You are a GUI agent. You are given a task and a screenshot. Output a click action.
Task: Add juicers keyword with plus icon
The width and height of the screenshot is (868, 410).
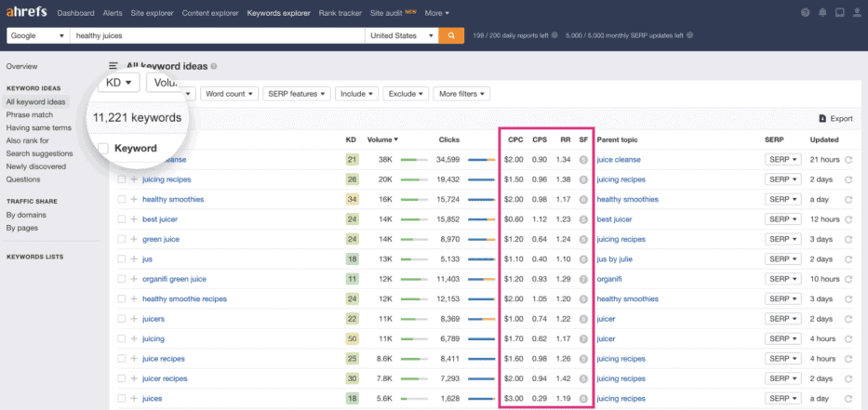click(133, 319)
